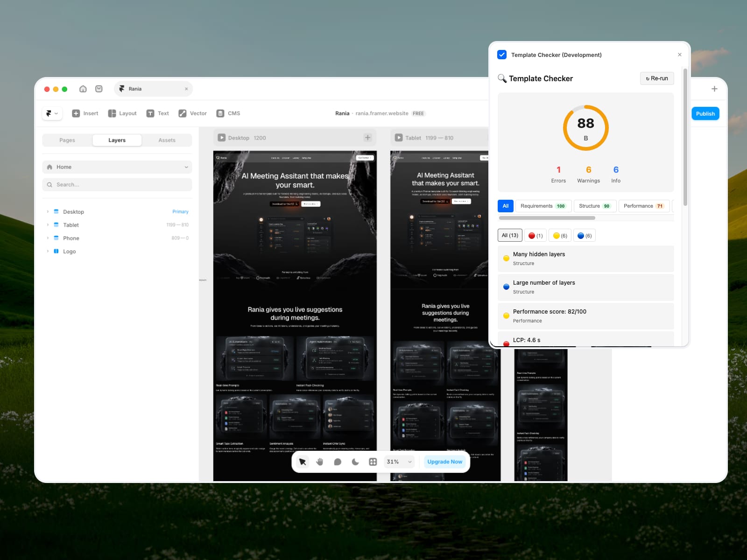
Task: Select the Performance 71 tab
Action: [644, 206]
